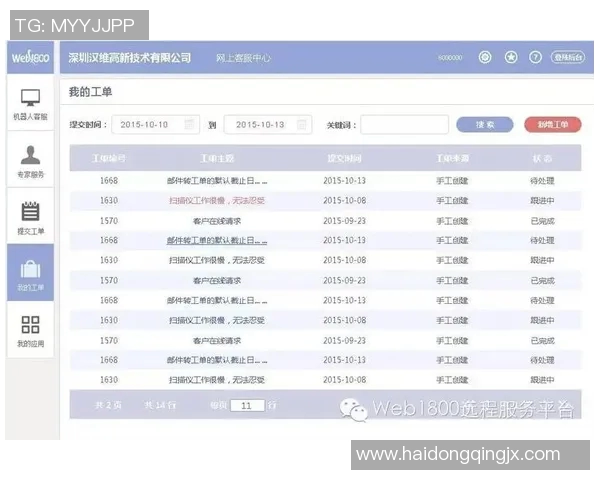Click the Weblsco logo
Image resolution: width=600 pixels, height=480 pixels.
[x=30, y=58]
